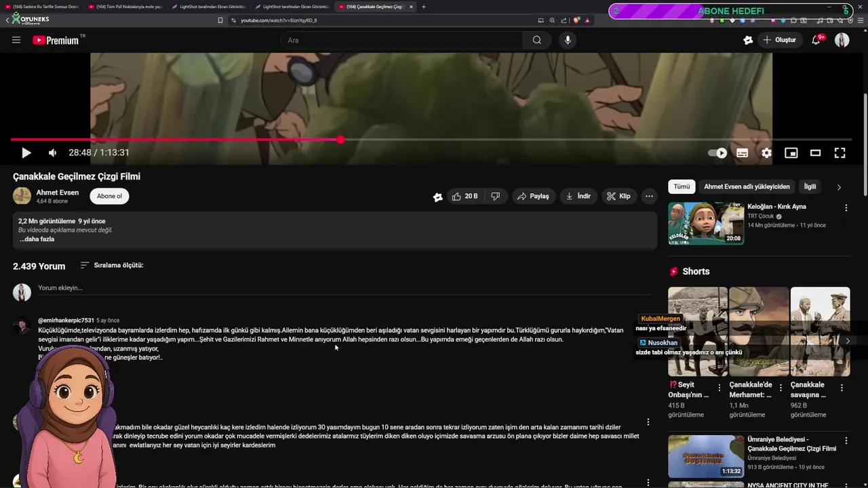Click the bookmark icon in address bar
Viewport: 868px width, 488px height.
coord(220,20)
